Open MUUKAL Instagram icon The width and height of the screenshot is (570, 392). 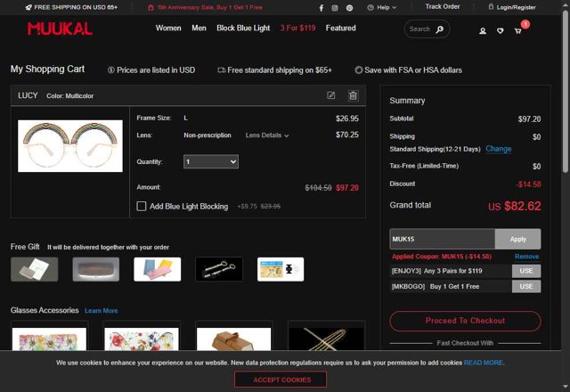335,8
